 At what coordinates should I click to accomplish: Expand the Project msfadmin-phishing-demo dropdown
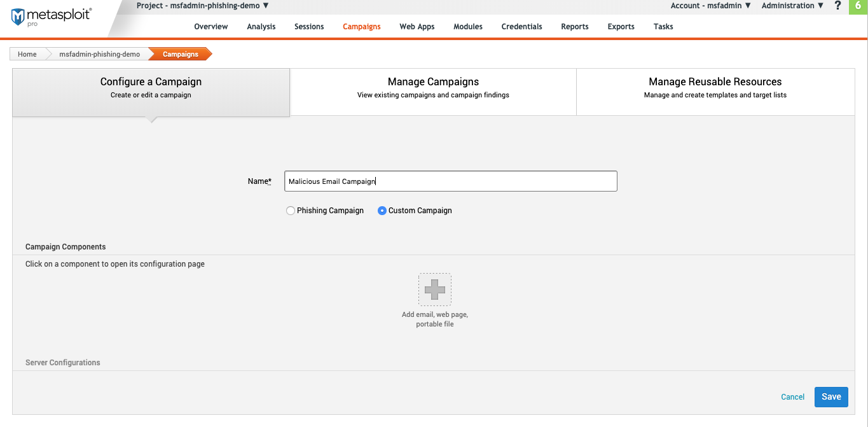202,6
